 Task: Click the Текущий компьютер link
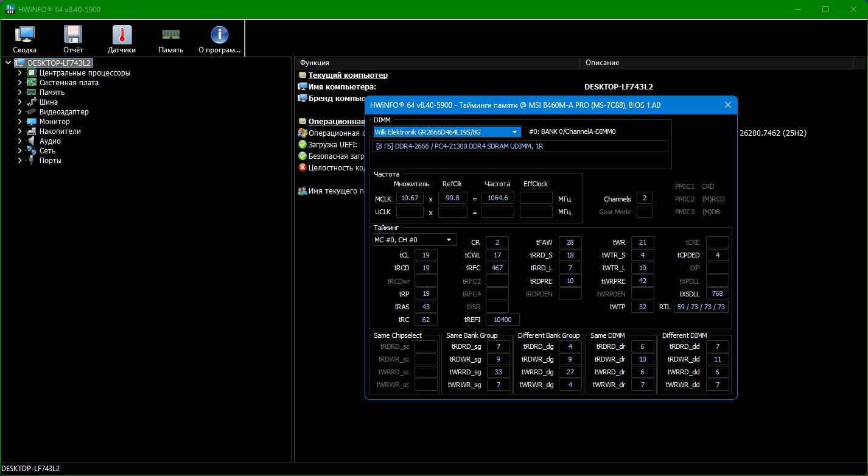coord(348,75)
